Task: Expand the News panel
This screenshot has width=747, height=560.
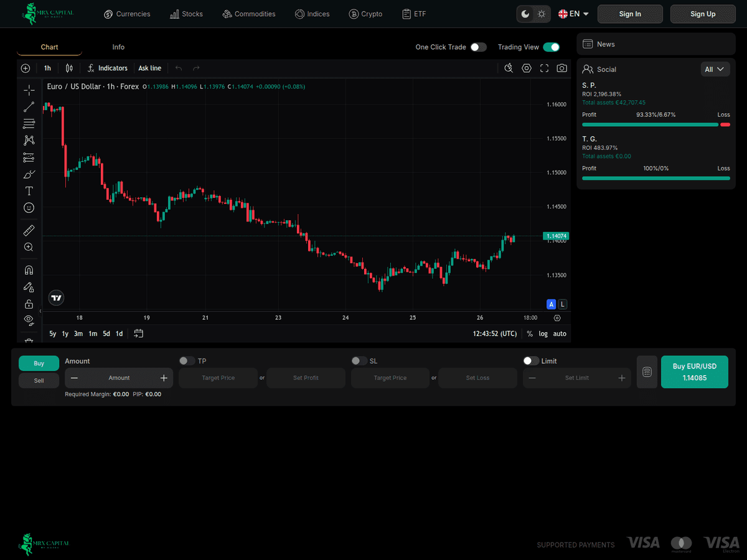Action: 656,44
